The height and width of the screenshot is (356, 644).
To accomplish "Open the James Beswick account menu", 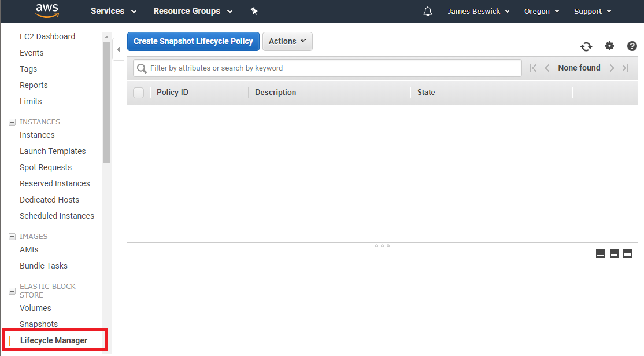I will [479, 12].
